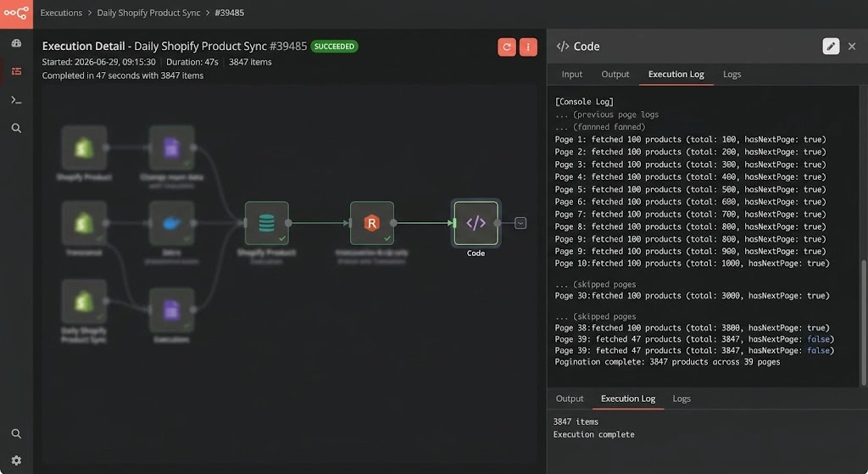Select the bottom-left Daily Shopify Product Sync node
This screenshot has height=474, width=868.
[84, 301]
